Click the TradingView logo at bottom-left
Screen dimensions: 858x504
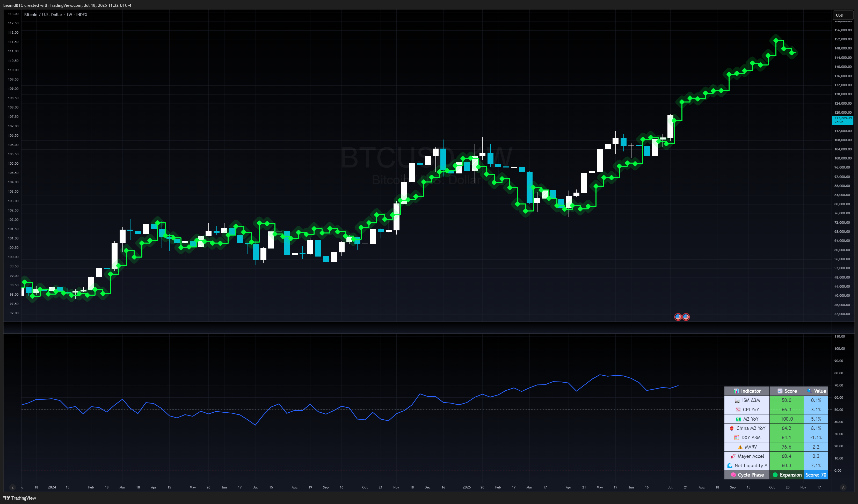coord(20,498)
